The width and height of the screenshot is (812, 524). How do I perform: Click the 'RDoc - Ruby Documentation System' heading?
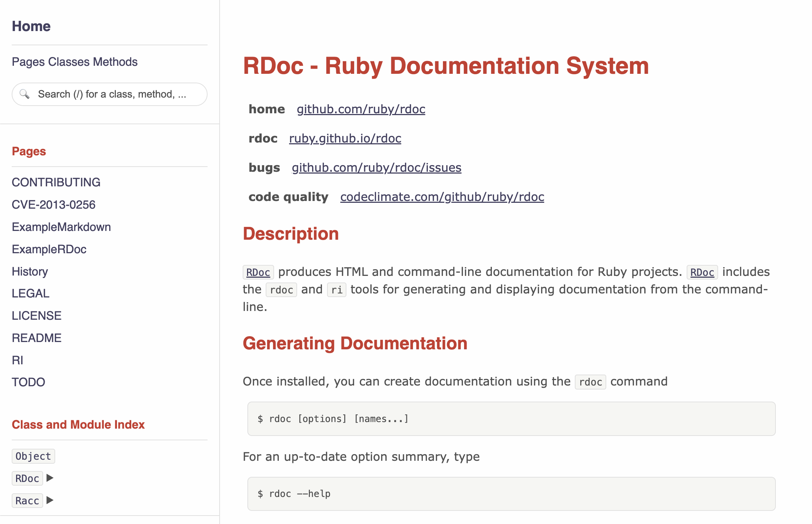(446, 66)
